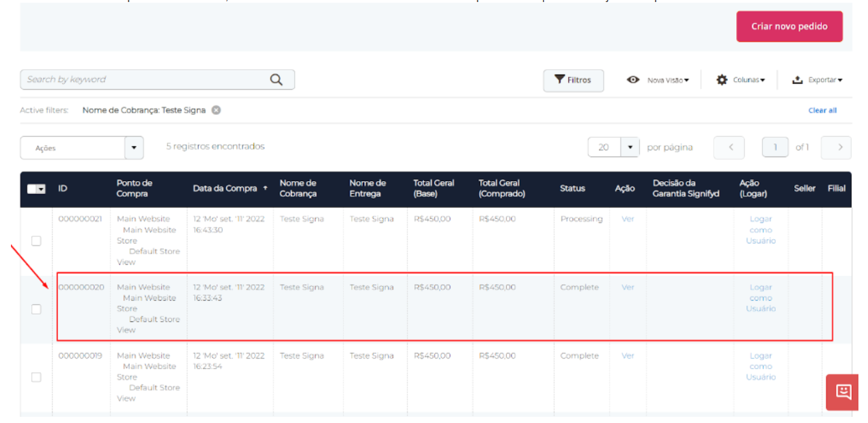Sort by the Status column header
This screenshot has width=868, height=423.
pos(572,189)
